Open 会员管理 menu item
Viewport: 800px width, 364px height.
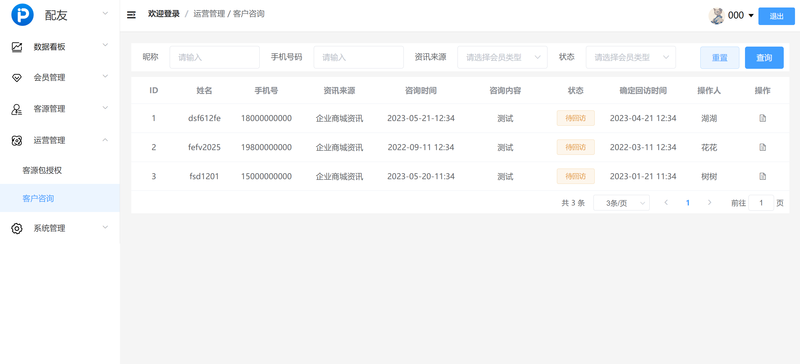tap(60, 78)
